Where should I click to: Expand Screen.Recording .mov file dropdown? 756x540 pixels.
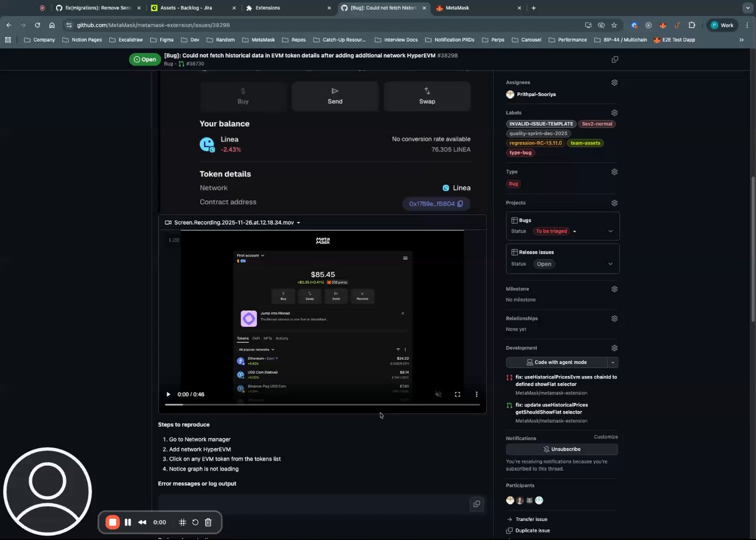click(298, 222)
